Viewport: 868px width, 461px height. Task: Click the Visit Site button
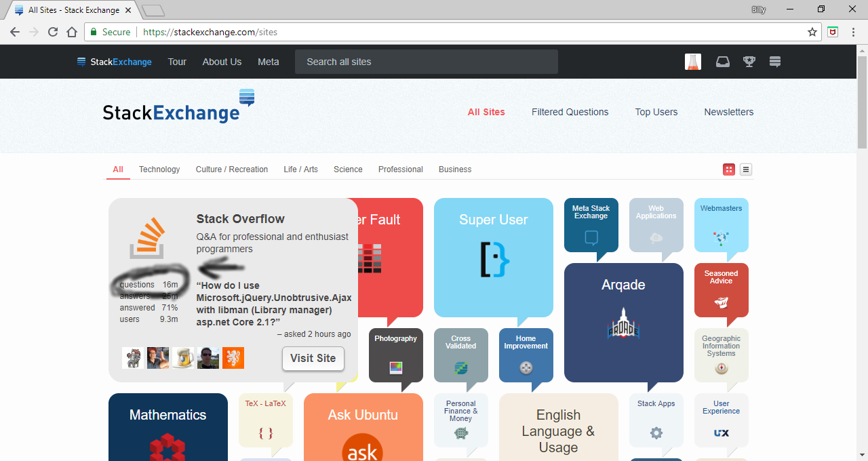click(x=313, y=359)
